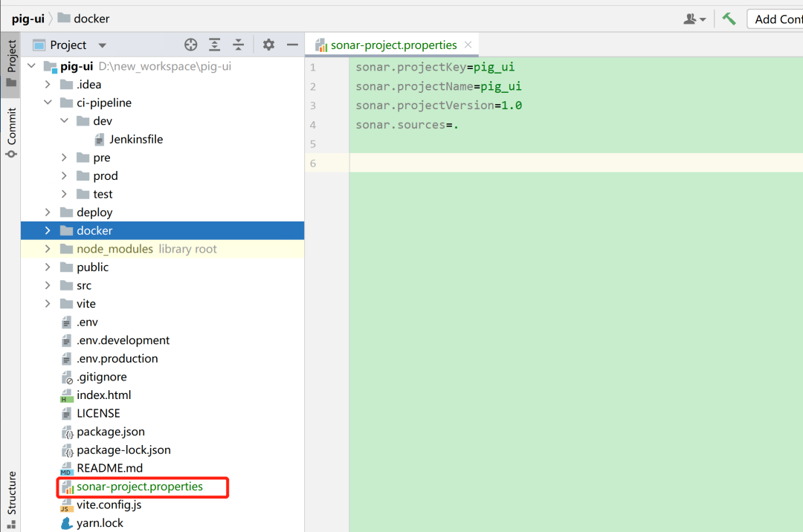Open the Structure tool window tab
The image size is (803, 532).
coord(11,499)
